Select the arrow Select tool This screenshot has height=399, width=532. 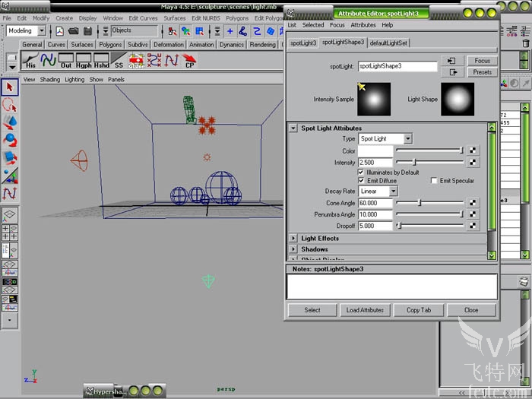click(x=10, y=87)
